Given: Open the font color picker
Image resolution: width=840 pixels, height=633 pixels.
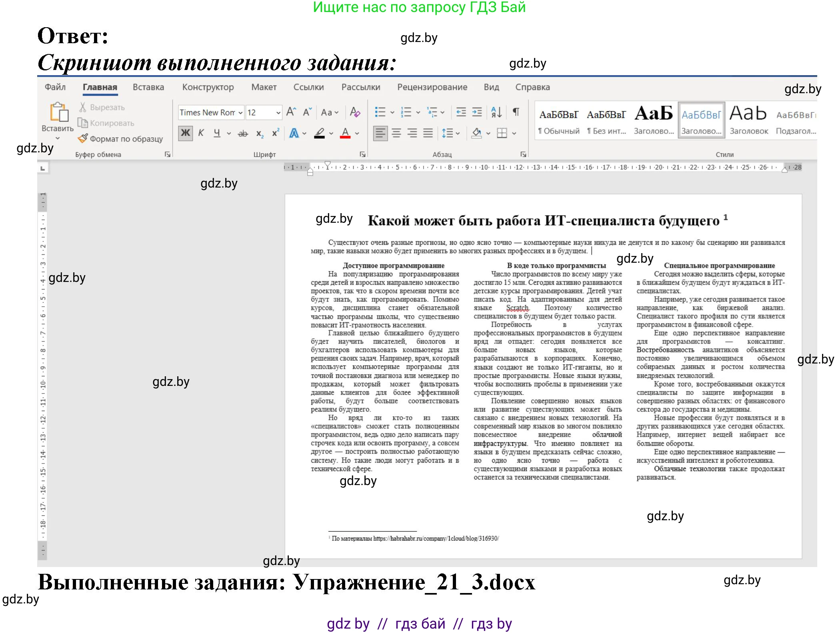Looking at the screenshot, I should point(346,133).
